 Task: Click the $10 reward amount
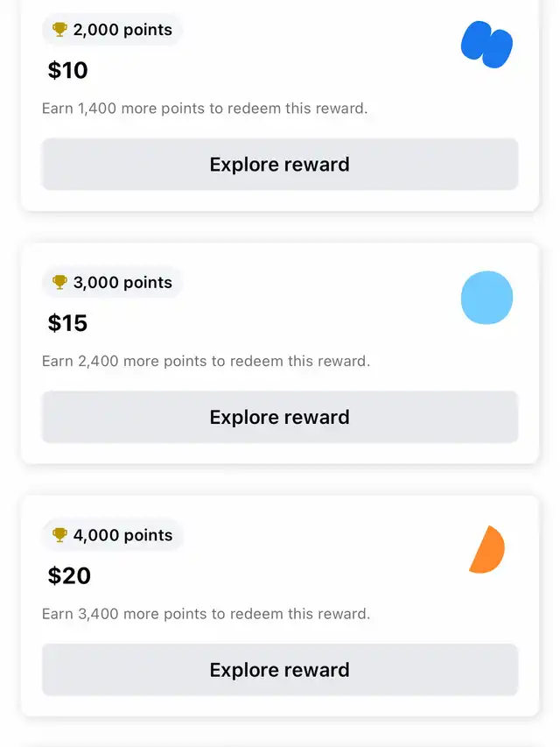(67, 70)
